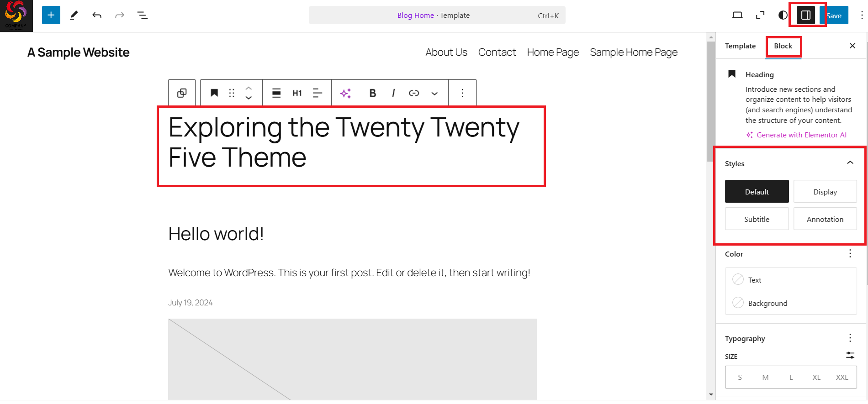The height and width of the screenshot is (404, 868).
Task: Toggle italic formatting
Action: click(x=393, y=93)
